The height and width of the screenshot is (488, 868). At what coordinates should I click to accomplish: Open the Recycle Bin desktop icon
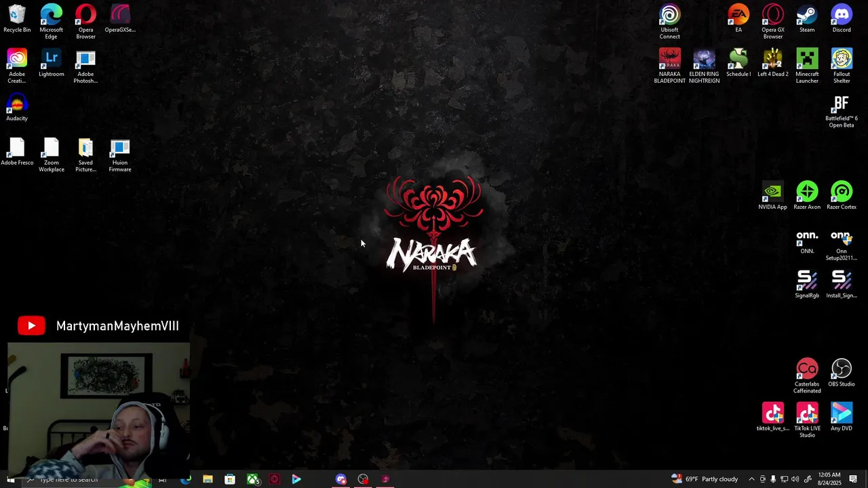coord(17,19)
